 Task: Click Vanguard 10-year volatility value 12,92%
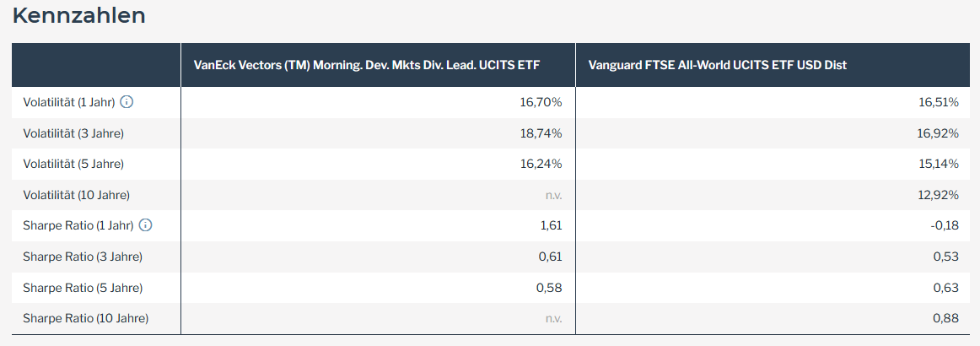click(938, 195)
